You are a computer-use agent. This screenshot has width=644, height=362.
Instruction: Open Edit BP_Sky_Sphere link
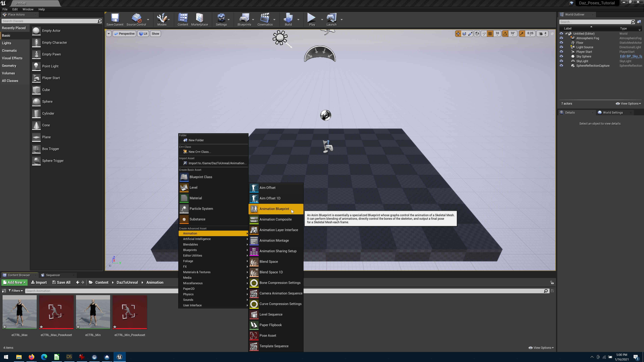pyautogui.click(x=631, y=56)
